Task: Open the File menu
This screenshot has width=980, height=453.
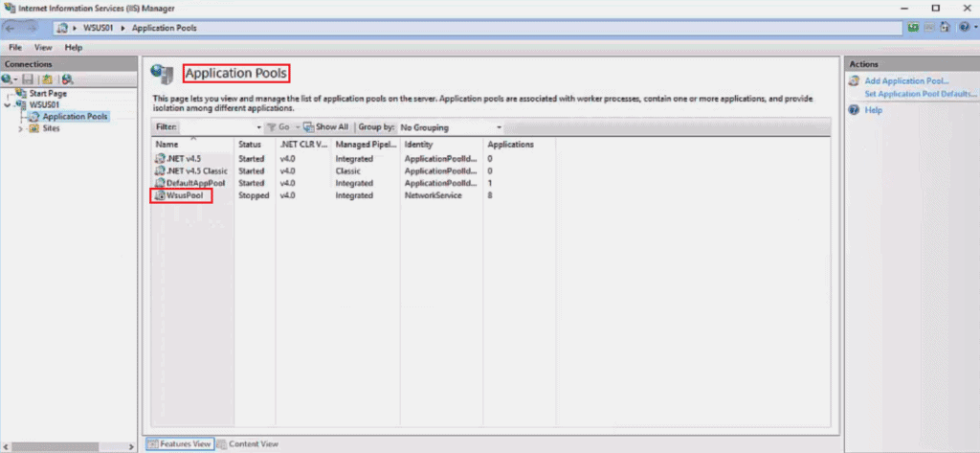Action: (15, 47)
